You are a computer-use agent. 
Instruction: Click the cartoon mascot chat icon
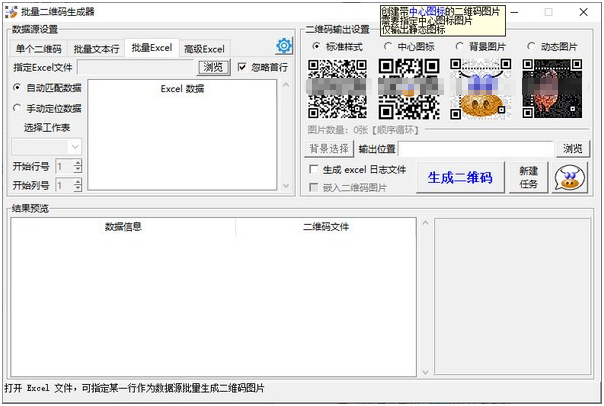[x=570, y=178]
